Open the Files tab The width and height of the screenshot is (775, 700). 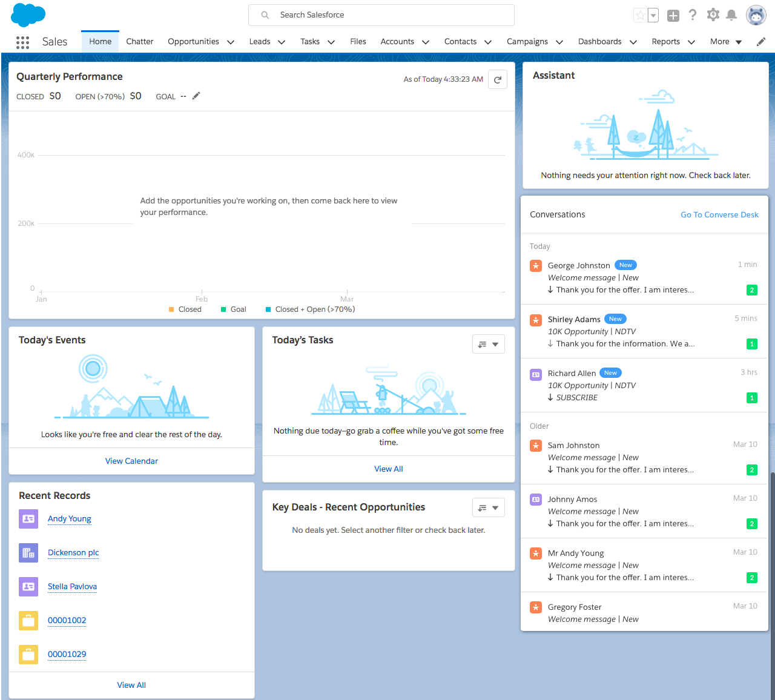tap(358, 42)
